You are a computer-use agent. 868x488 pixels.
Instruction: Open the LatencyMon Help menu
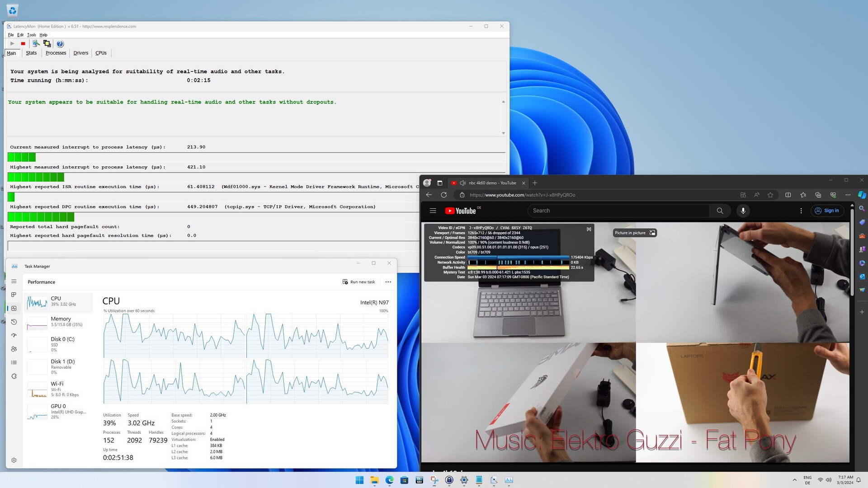[43, 35]
